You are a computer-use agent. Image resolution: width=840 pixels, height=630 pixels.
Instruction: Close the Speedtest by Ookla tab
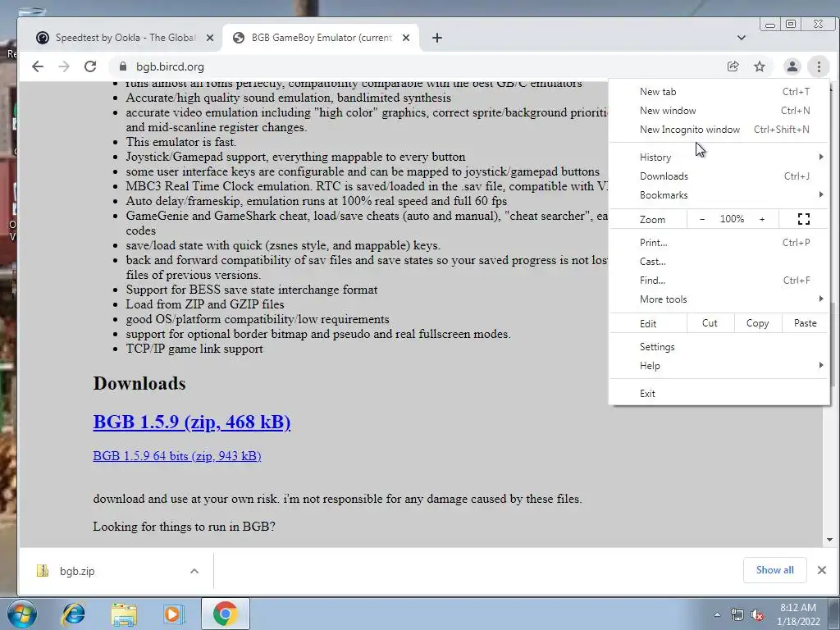click(210, 38)
